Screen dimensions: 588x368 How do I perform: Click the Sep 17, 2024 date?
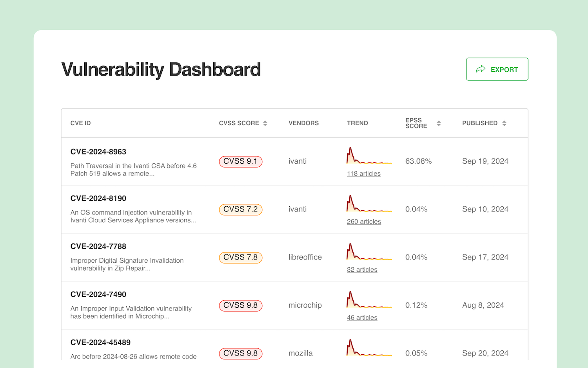(485, 257)
